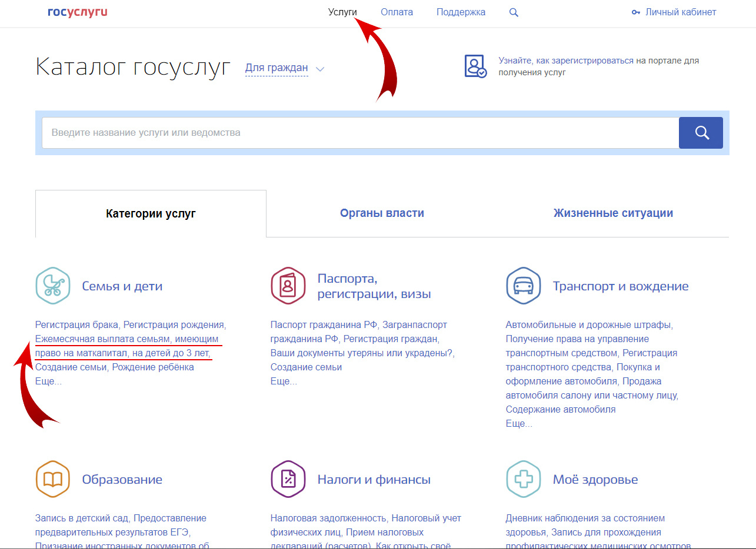
Task: Click the registration help user icon
Action: (x=475, y=66)
